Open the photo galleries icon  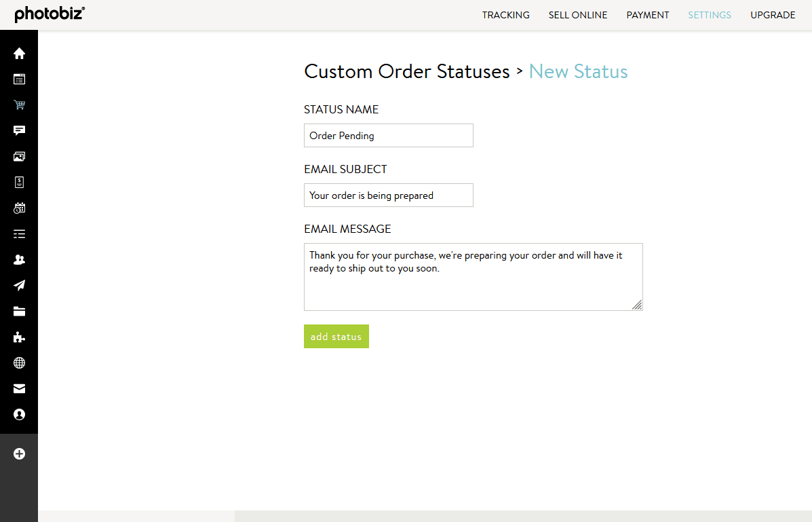pos(19,157)
